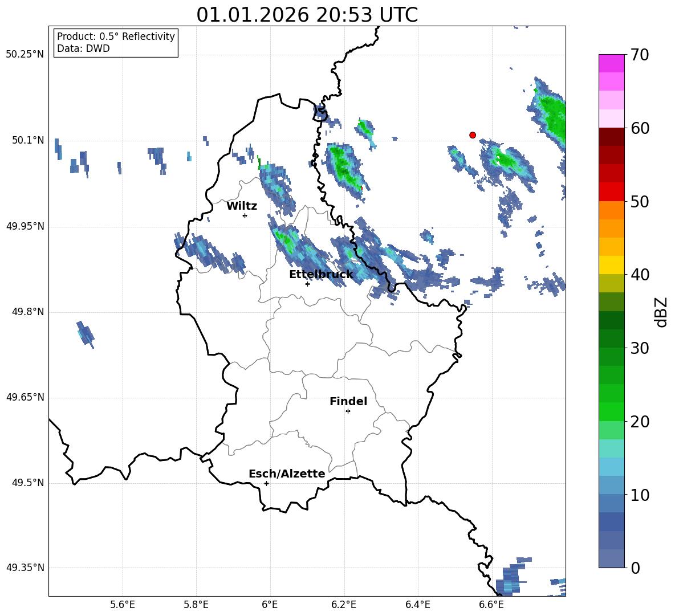Select the Ettelbruck city label

tap(321, 275)
